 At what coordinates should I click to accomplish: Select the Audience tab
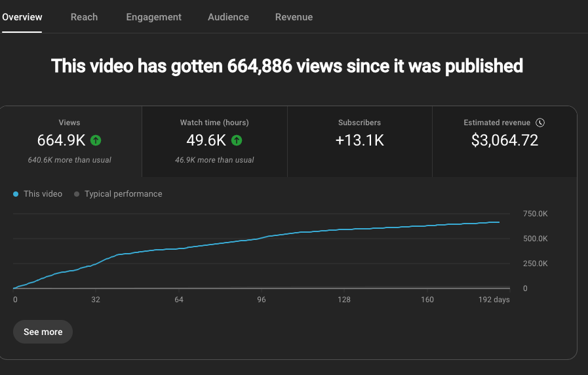pos(228,17)
